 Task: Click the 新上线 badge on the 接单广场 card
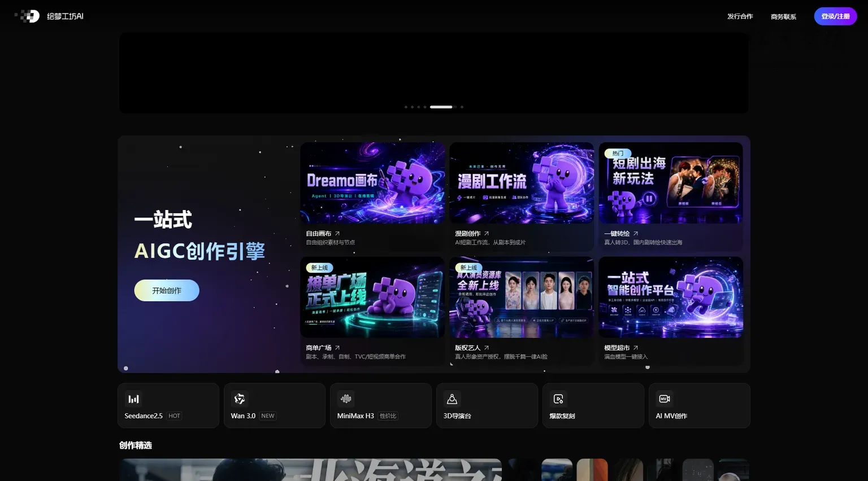click(x=319, y=268)
